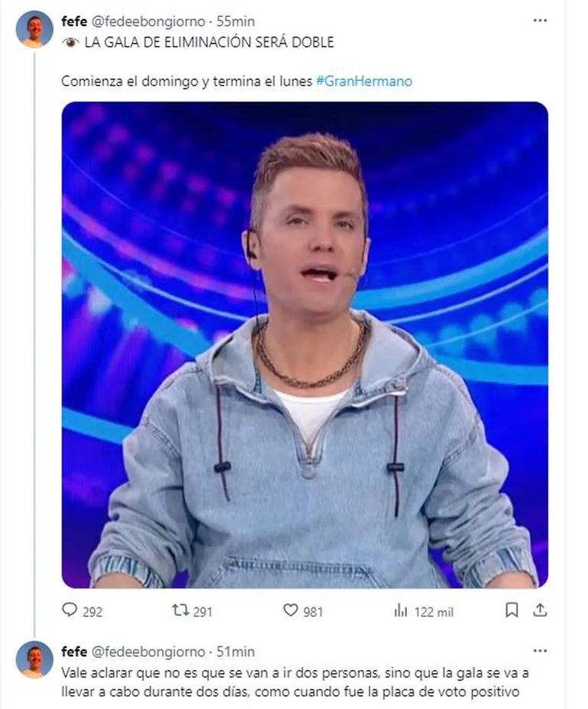Viewport: 588px width, 709px height.
Task: Open the reply tweet starting with "Vale aclarar"
Action: point(290,681)
